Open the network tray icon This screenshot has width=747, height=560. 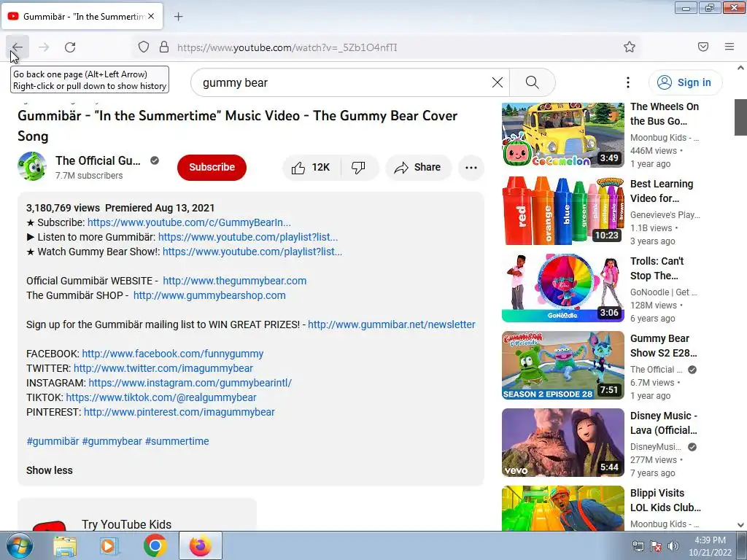tap(638, 546)
